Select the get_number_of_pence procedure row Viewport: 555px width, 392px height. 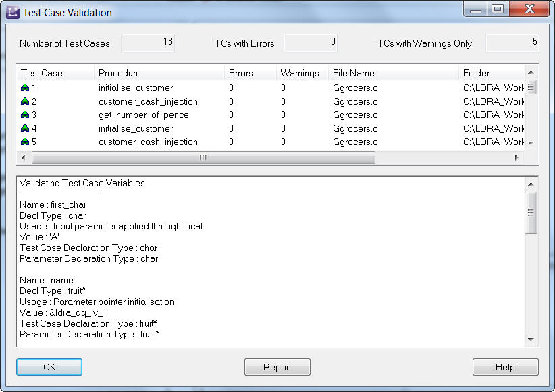[143, 115]
